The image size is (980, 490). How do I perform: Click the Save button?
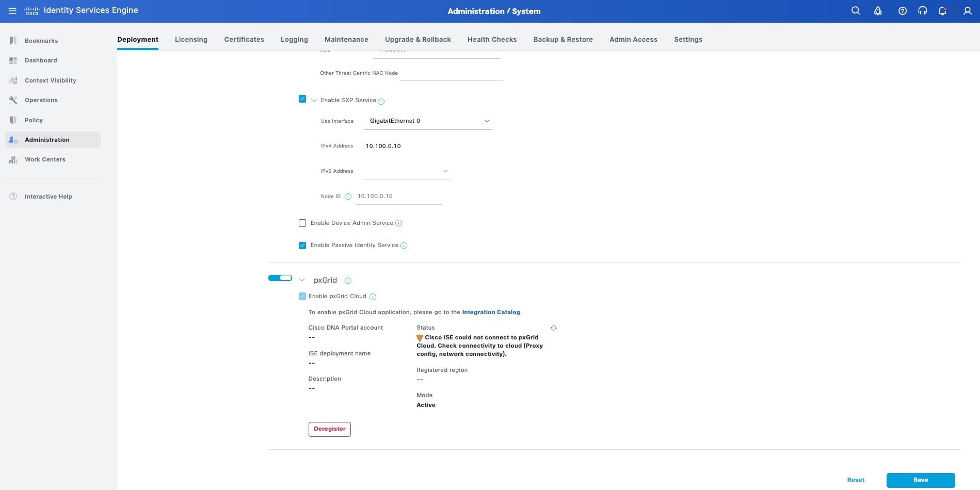(x=921, y=480)
